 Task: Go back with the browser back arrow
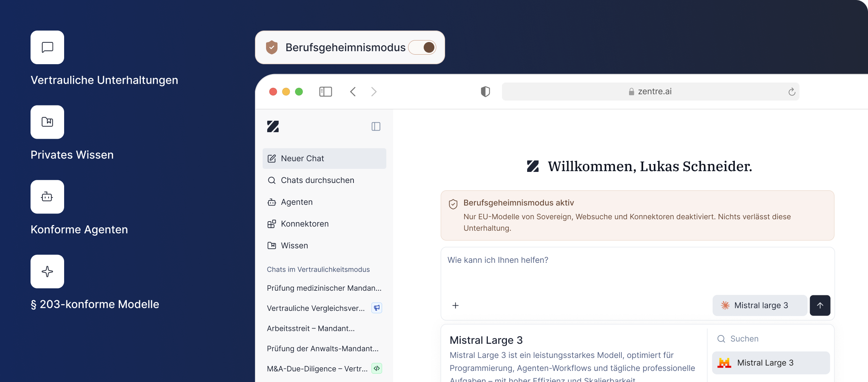(x=353, y=92)
